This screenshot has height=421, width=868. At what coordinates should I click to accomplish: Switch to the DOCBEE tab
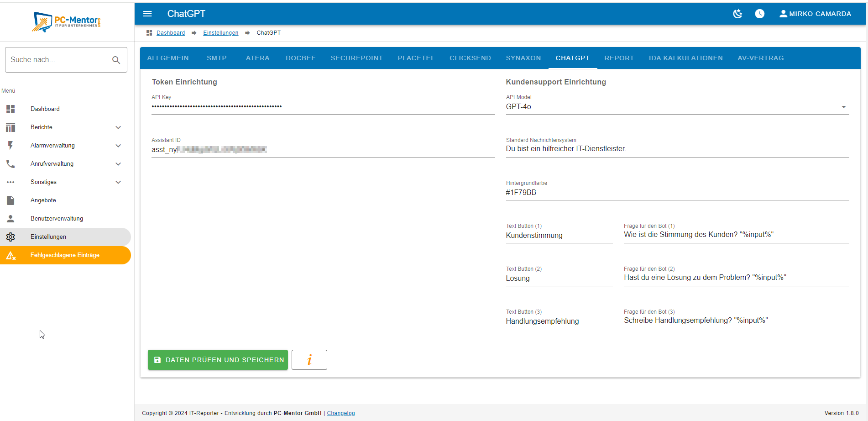[x=301, y=58]
